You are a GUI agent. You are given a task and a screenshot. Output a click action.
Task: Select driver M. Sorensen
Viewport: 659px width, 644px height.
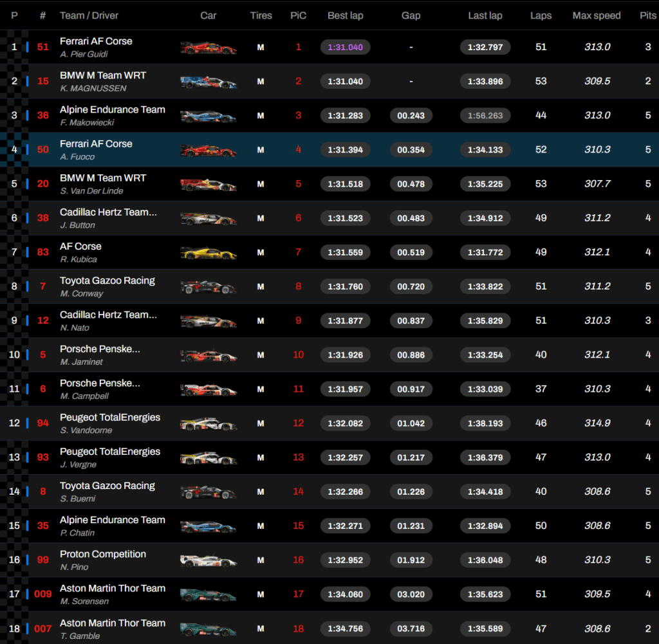pos(84,601)
